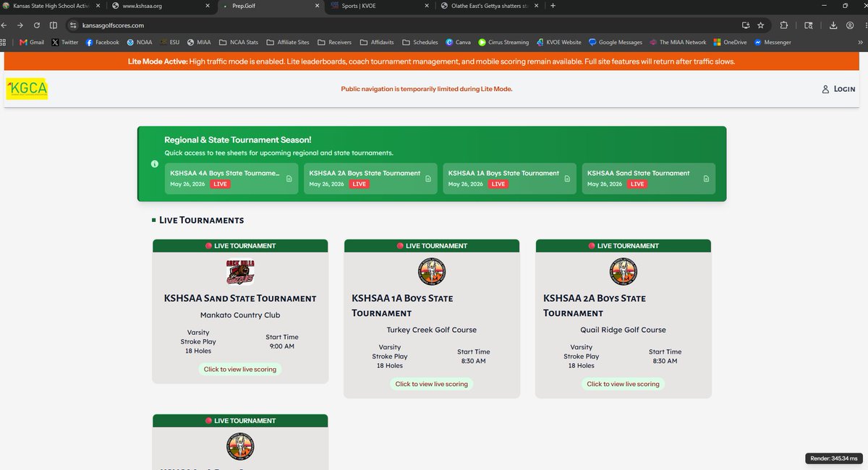Viewport: 868px width, 470px height.
Task: Open the Twitter bookmark
Action: click(64, 42)
